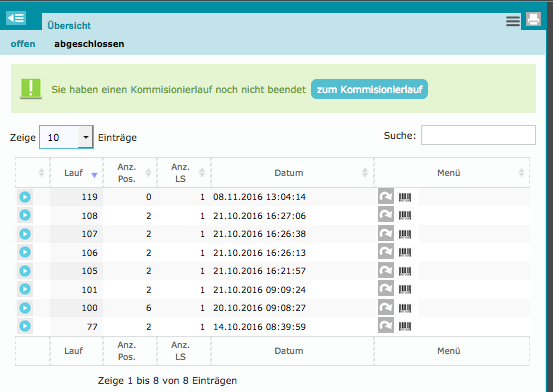Screen dimensions: 553x392
Task: Open the entries-per-page dropdown showing 10
Action: pos(66,137)
